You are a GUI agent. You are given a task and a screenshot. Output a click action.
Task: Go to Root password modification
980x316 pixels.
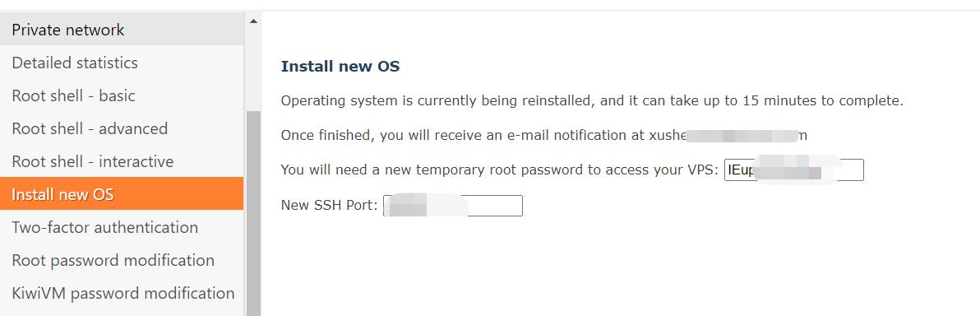point(121,260)
